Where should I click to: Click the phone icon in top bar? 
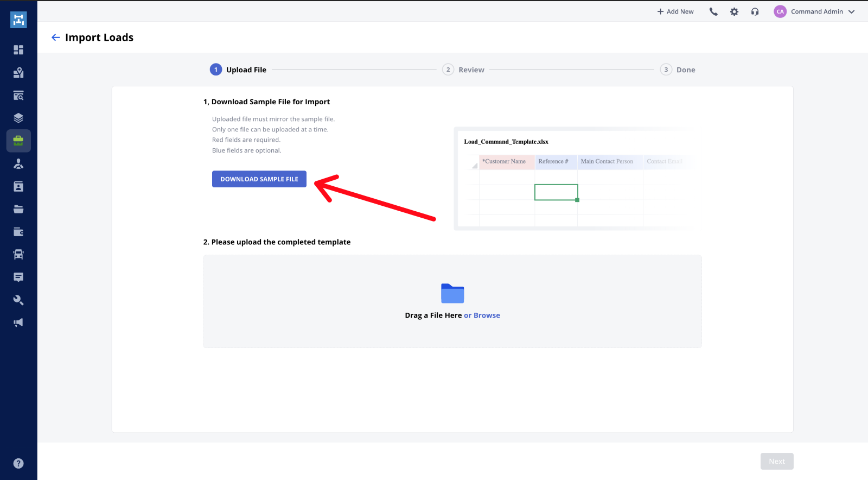pyautogui.click(x=713, y=11)
